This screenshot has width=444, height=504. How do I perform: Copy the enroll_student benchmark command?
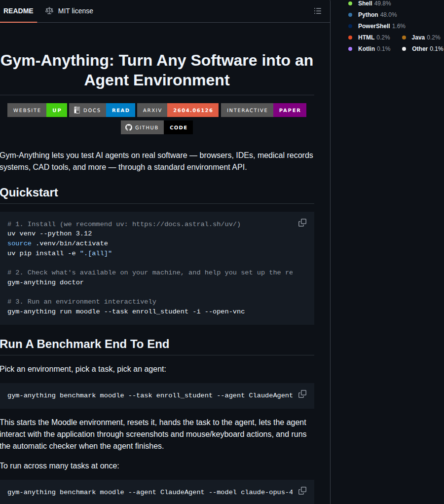(302, 394)
